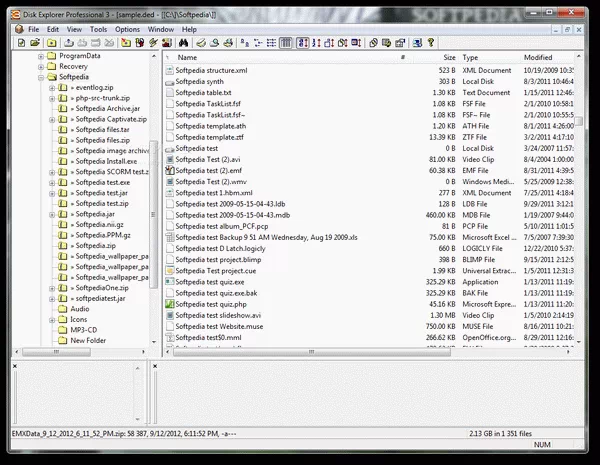Close the bottom-right info pane
600x465 pixels.
[155, 366]
